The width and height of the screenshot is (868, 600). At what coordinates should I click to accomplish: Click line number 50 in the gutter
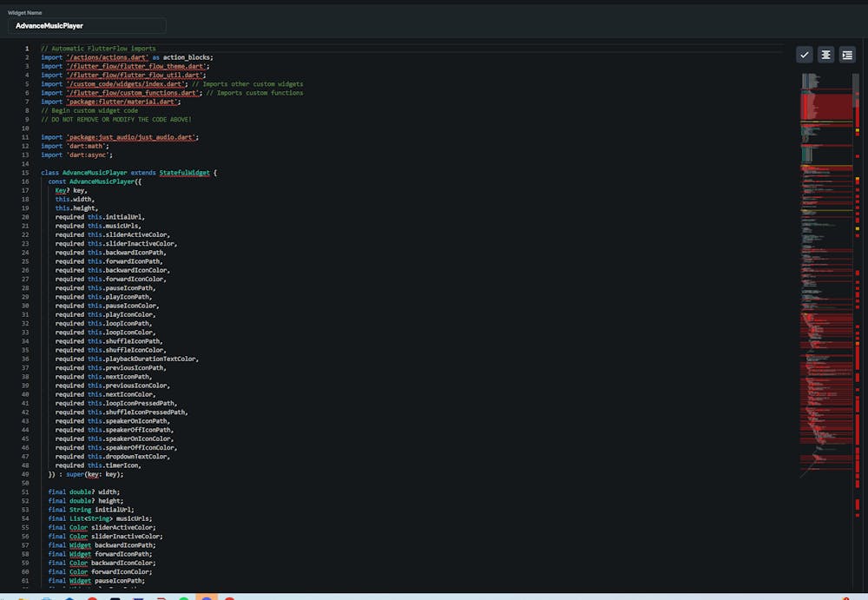[25, 483]
